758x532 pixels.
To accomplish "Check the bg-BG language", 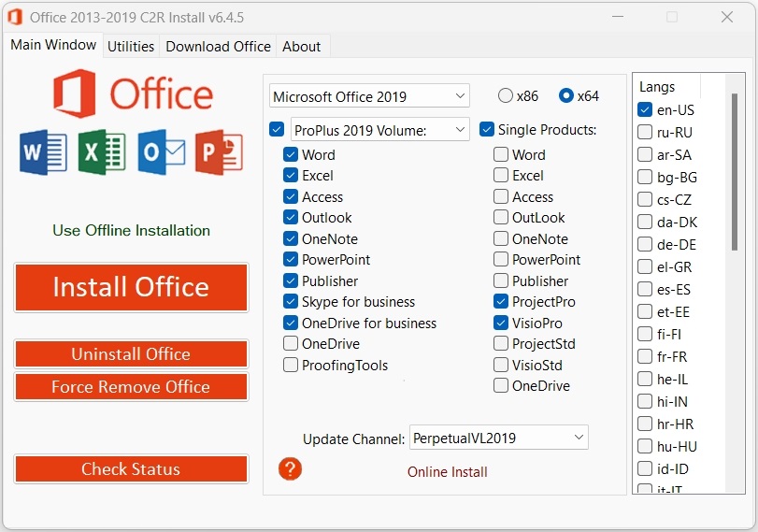I will coord(645,177).
